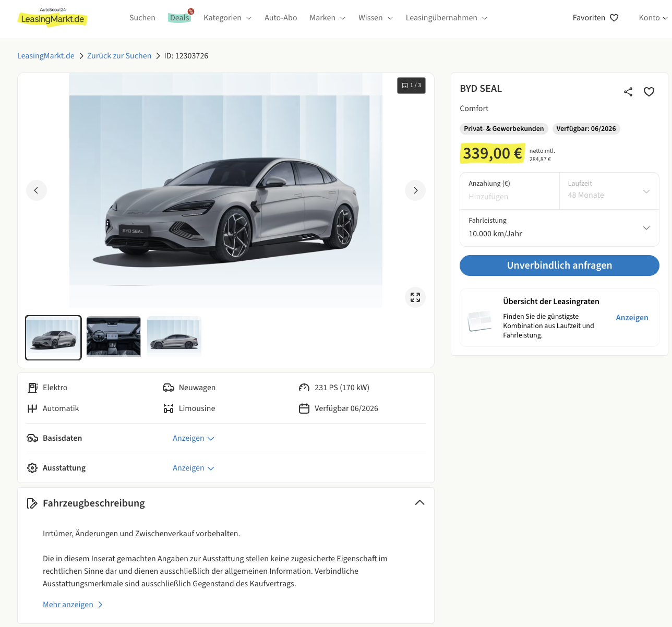Open Favoriten in the header
672x627 pixels.
[x=595, y=18]
